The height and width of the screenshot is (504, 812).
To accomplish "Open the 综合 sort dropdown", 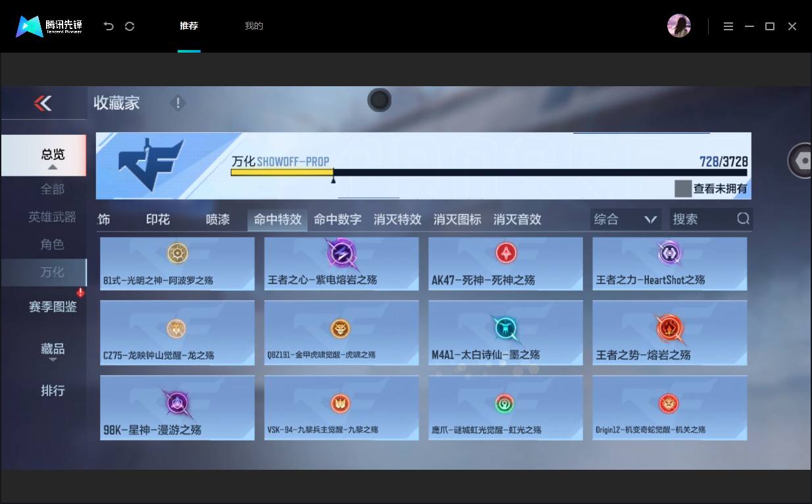I will point(625,219).
